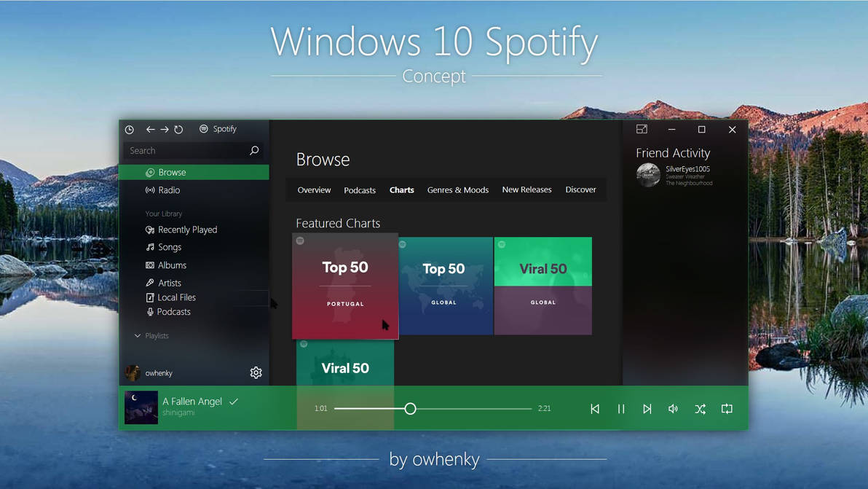The image size is (868, 489).
Task: Click the Friend Activity heading
Action: click(673, 153)
